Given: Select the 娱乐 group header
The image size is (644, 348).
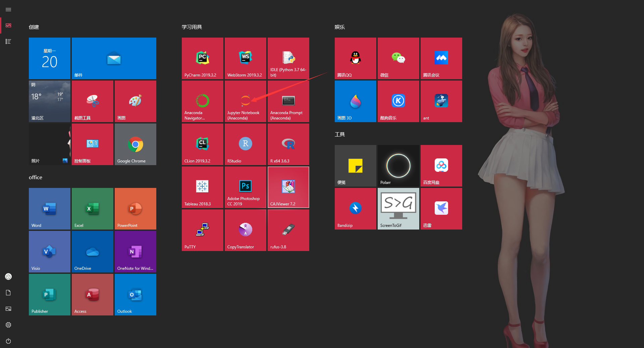Looking at the screenshot, I should pos(340,27).
